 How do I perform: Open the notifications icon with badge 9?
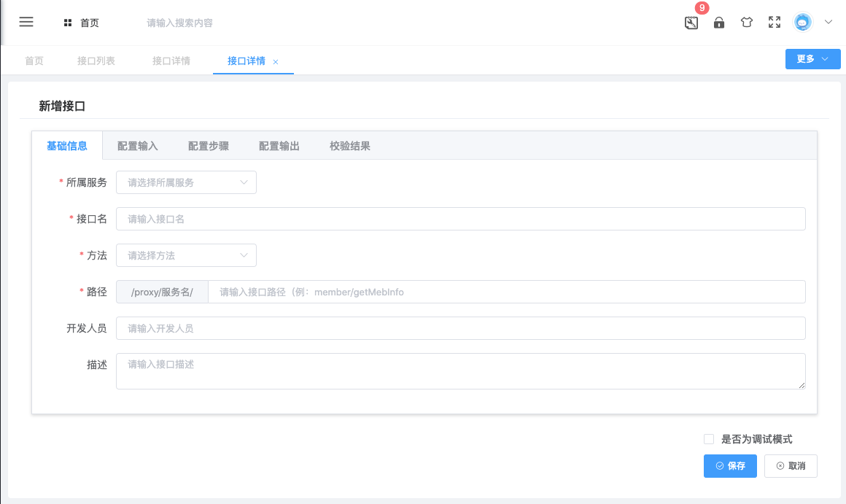(691, 23)
